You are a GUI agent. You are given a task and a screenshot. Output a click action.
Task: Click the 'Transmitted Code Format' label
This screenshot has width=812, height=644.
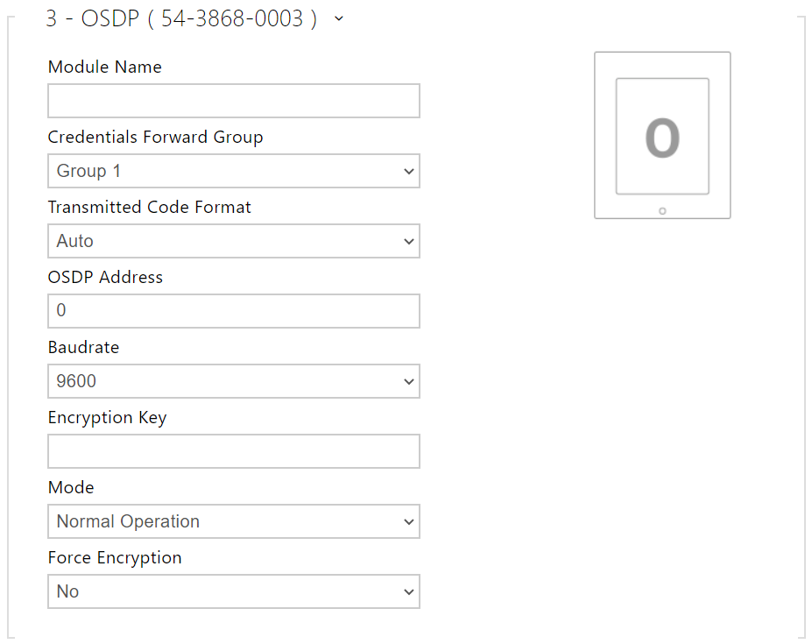[x=149, y=208]
